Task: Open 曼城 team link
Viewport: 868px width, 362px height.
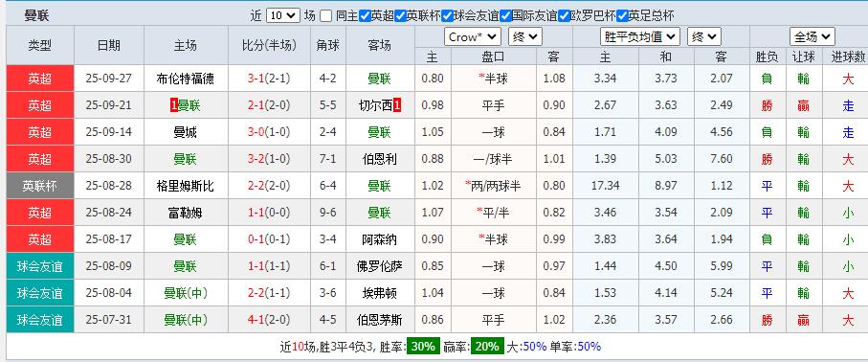Action: click(x=186, y=132)
